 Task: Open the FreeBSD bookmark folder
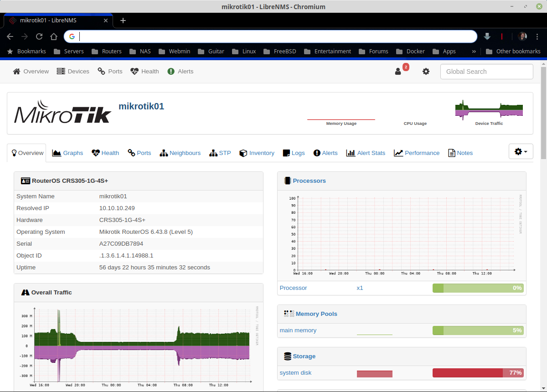click(279, 51)
